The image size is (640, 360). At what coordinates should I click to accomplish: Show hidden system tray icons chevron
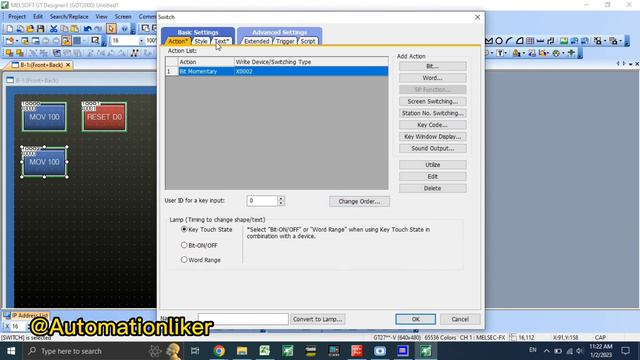point(547,351)
